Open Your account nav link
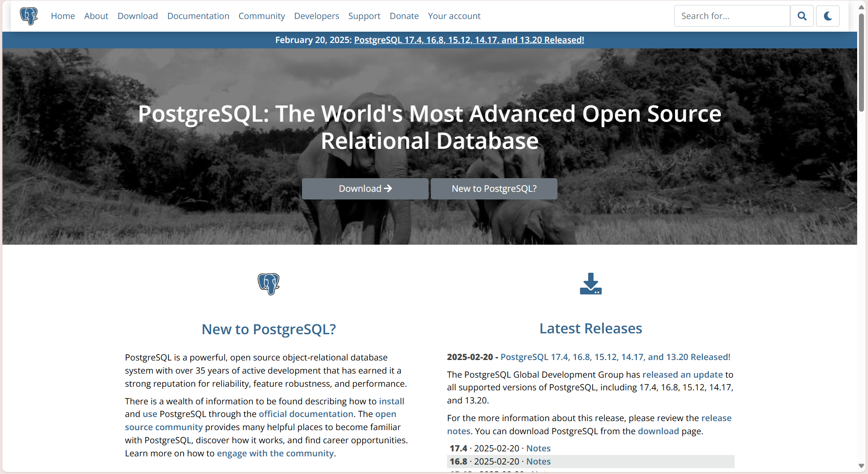The width and height of the screenshot is (868, 474). point(454,16)
